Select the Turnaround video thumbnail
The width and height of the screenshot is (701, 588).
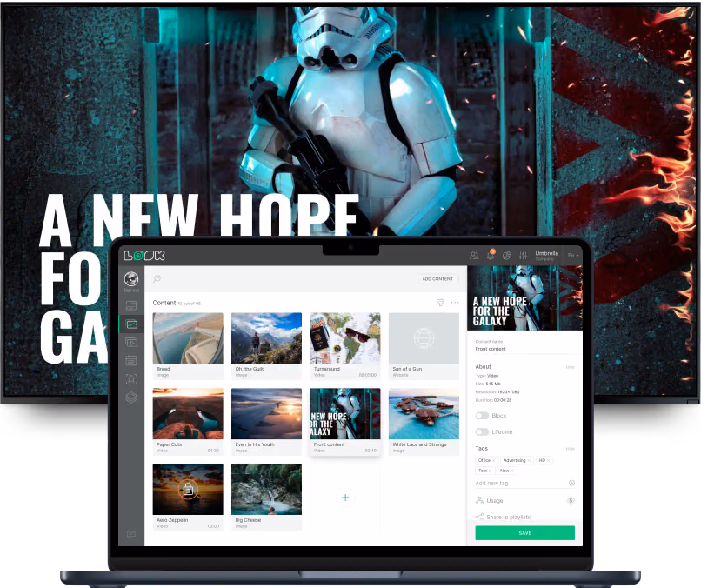click(x=345, y=338)
